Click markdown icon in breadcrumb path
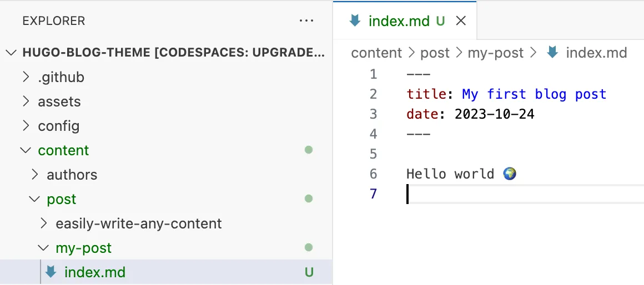 (x=552, y=53)
